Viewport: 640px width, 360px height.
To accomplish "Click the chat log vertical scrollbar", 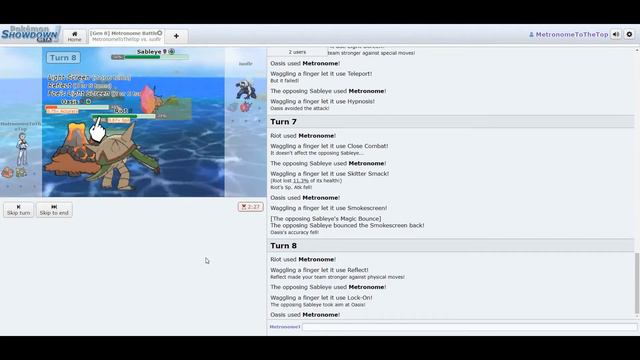I will pyautogui.click(x=637, y=283).
